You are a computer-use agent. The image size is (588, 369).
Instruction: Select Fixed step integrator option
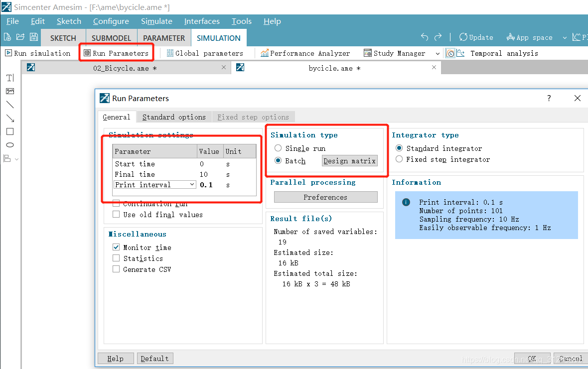[399, 159]
